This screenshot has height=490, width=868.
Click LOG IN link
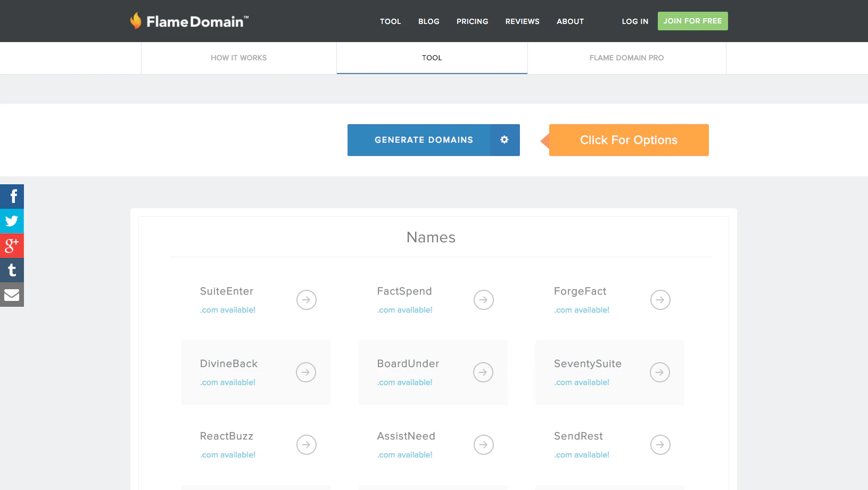pyautogui.click(x=635, y=21)
